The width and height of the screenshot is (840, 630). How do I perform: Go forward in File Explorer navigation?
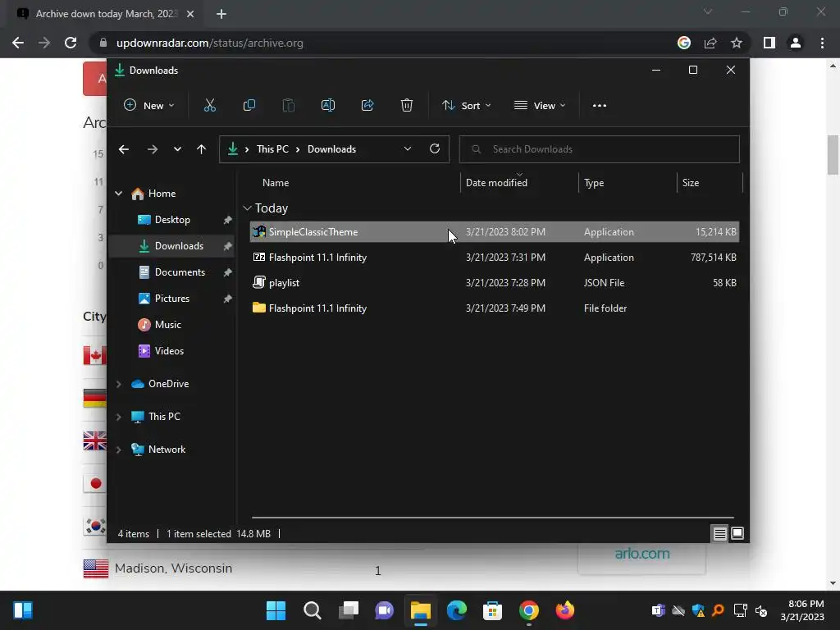coord(152,149)
